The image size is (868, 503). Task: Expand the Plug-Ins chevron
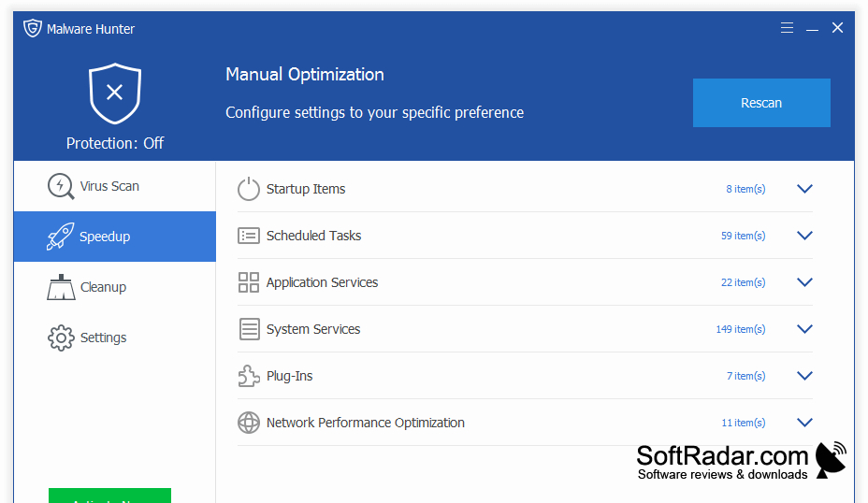tap(804, 376)
